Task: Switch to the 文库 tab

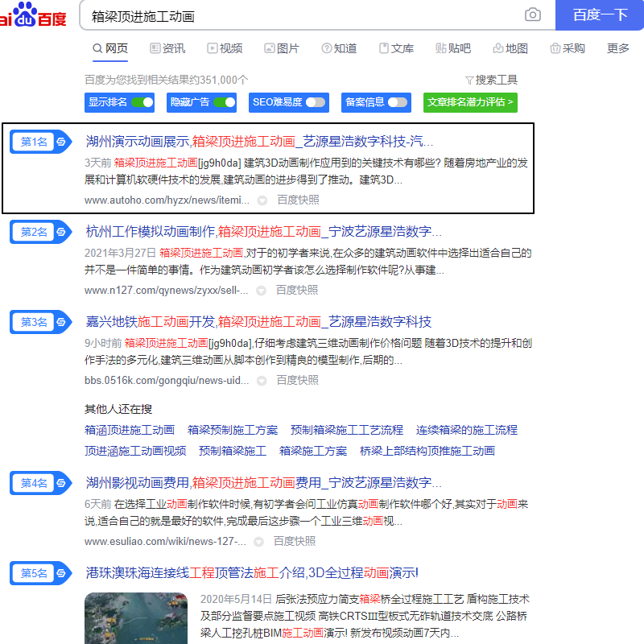Action: [x=396, y=48]
